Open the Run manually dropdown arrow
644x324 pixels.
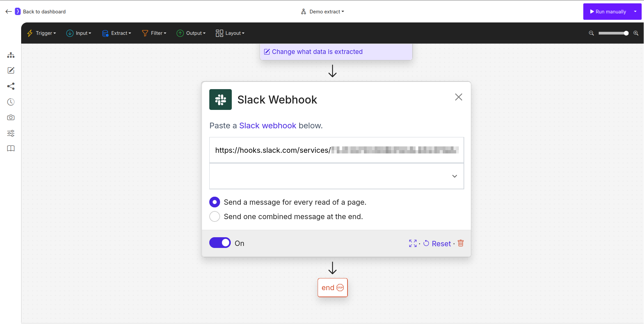pos(635,11)
